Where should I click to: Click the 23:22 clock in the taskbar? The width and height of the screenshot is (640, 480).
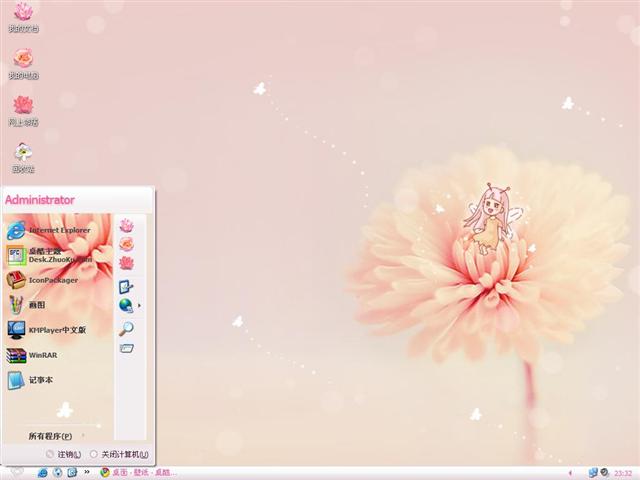[x=623, y=473]
